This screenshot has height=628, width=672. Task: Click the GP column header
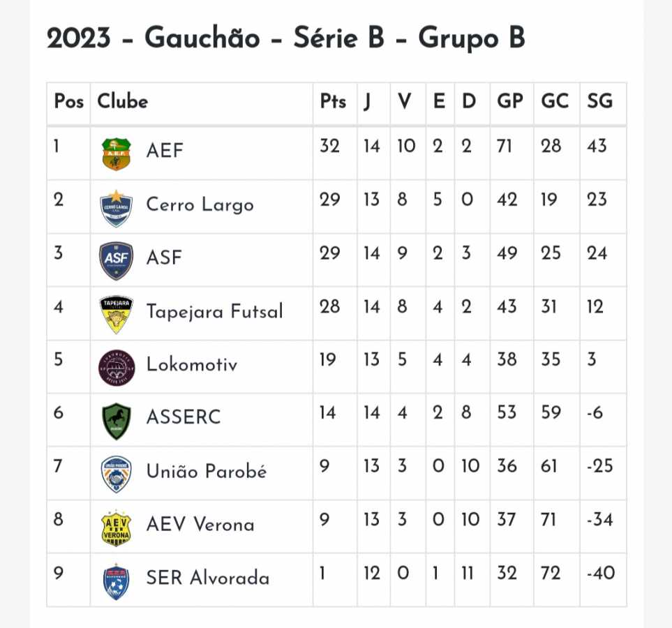[509, 102]
